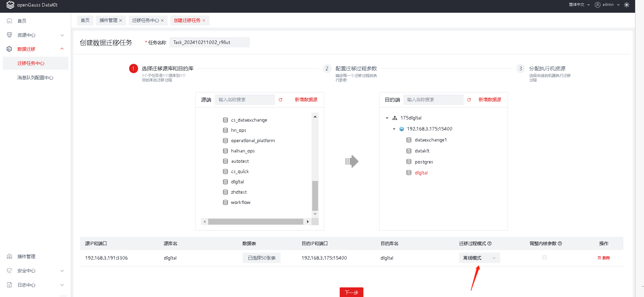Click database icon beside operational_platform

coord(225,140)
